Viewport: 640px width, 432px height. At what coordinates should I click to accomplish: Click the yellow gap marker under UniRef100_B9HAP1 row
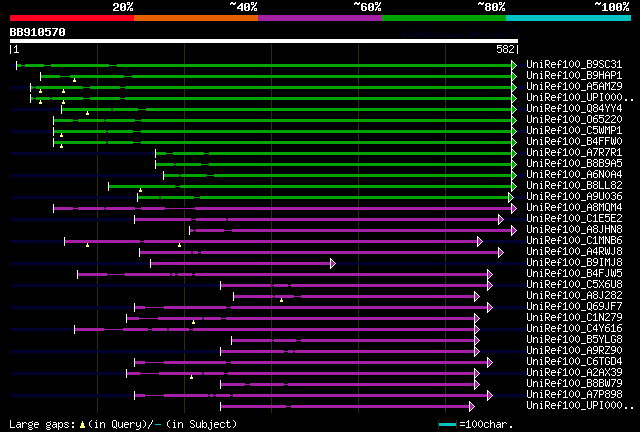[74, 80]
